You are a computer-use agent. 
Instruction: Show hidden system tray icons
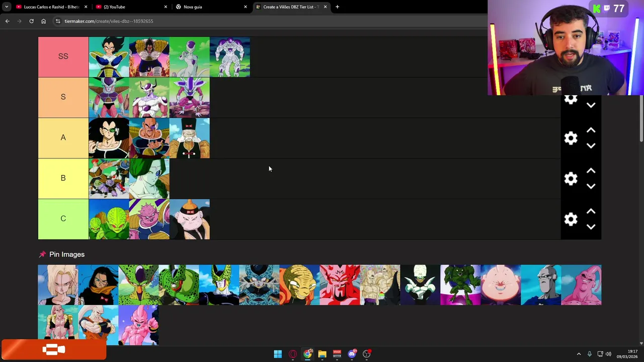(x=579, y=354)
